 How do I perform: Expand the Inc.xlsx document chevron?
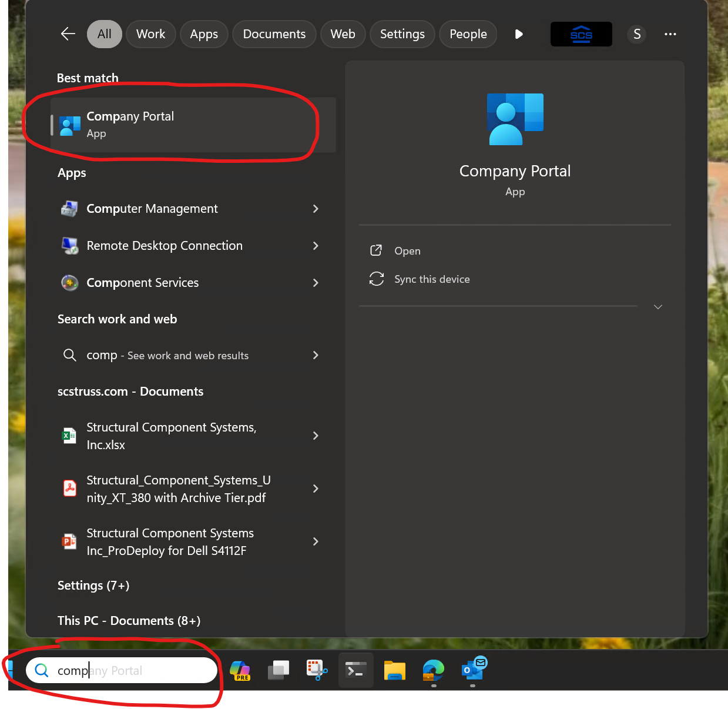pos(316,436)
